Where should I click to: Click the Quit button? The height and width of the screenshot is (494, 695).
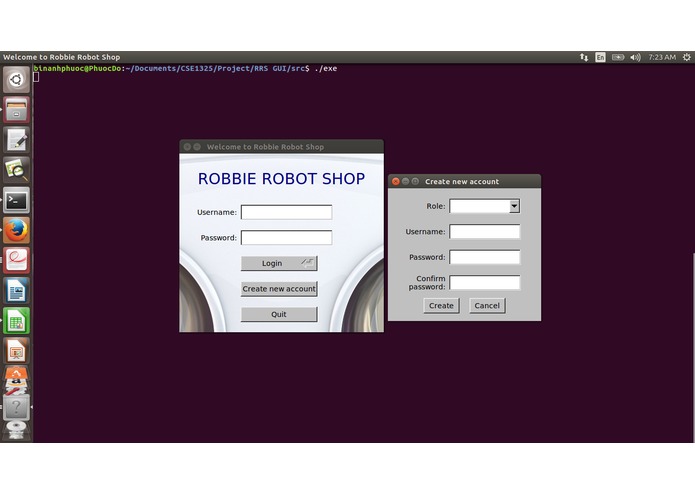[279, 314]
